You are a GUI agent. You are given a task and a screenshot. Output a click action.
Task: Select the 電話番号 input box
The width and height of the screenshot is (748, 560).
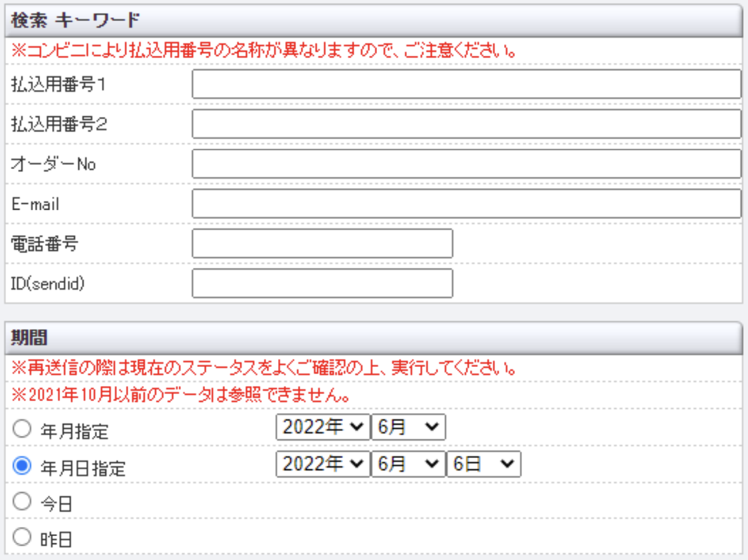point(322,243)
